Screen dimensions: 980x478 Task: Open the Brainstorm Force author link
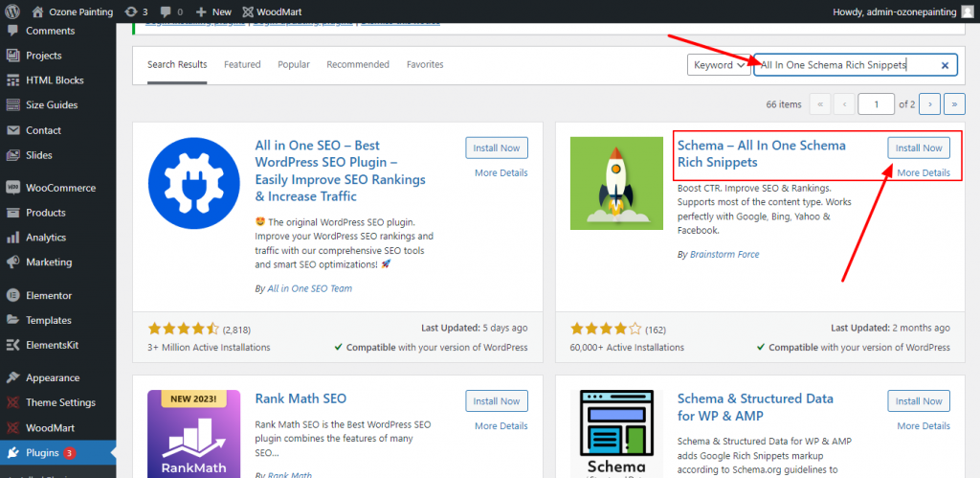click(724, 254)
